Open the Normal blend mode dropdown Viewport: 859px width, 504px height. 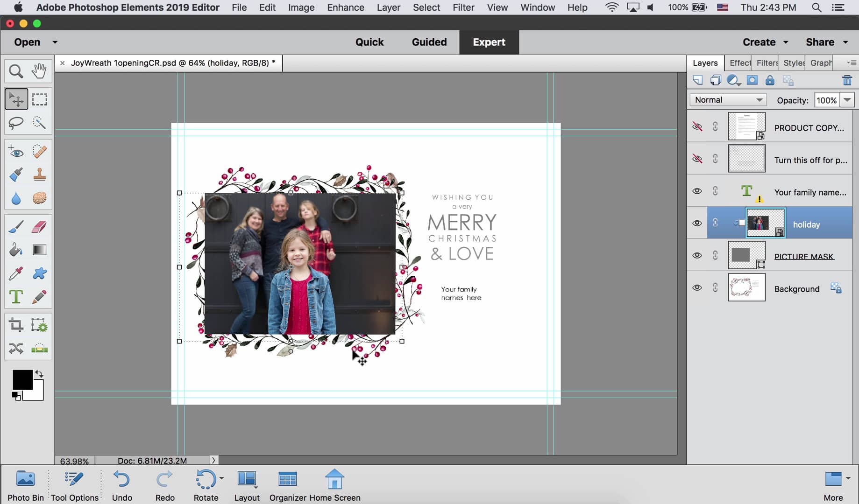(x=727, y=99)
